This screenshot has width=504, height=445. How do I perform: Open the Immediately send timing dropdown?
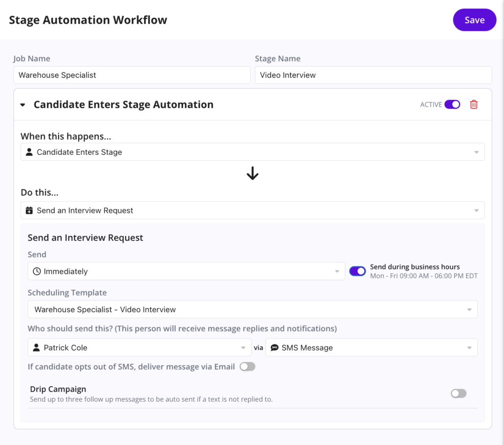(186, 271)
